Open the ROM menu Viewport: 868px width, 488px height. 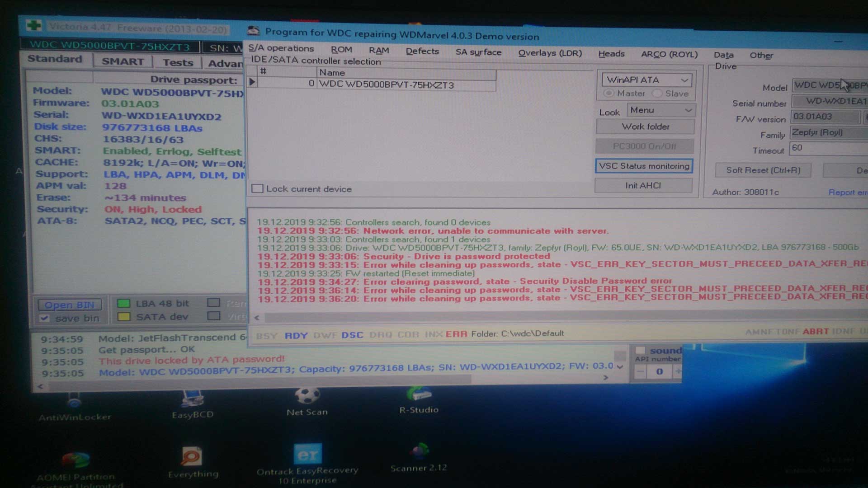point(341,49)
